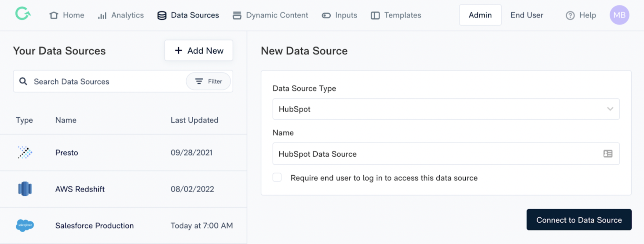Open the Data Sources menu item
Screen dimensions: 644x244
pyautogui.click(x=188, y=15)
